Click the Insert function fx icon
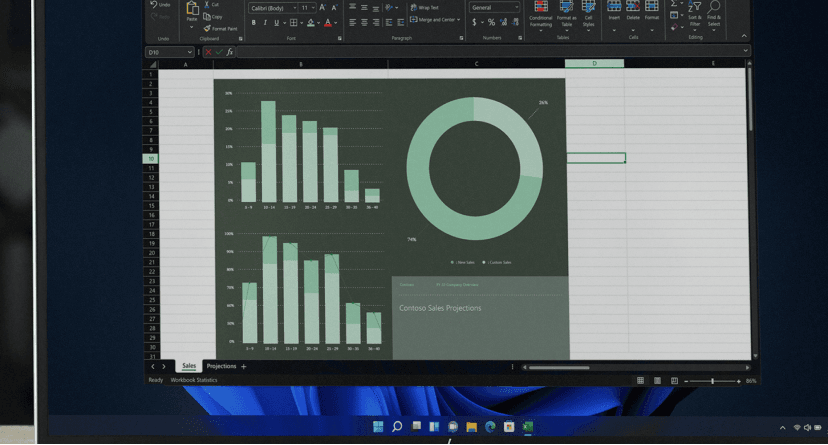828x445 pixels. point(229,51)
